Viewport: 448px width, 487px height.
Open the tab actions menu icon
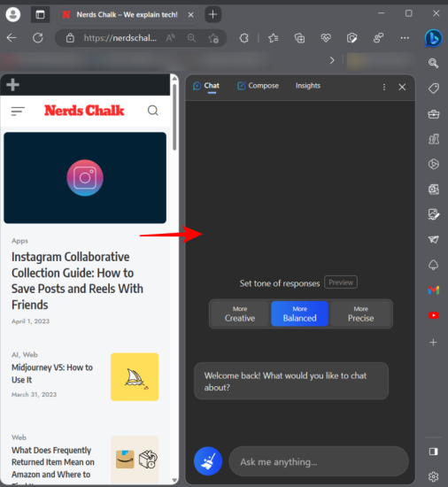coord(40,14)
